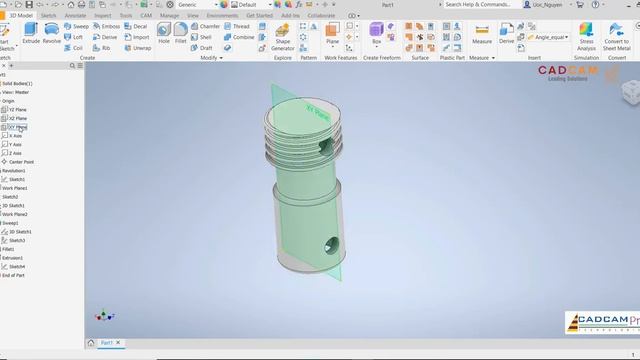Select End of Part marker
640x360 pixels.
[13, 276]
